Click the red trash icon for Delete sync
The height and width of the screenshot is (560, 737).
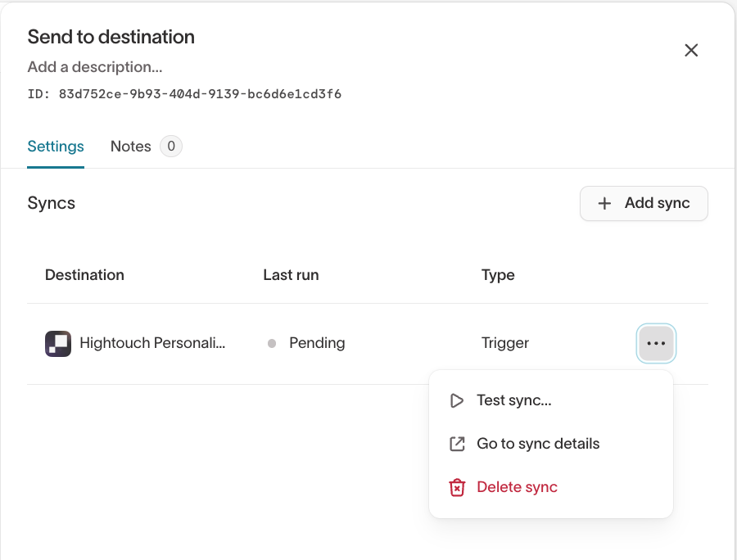point(457,487)
